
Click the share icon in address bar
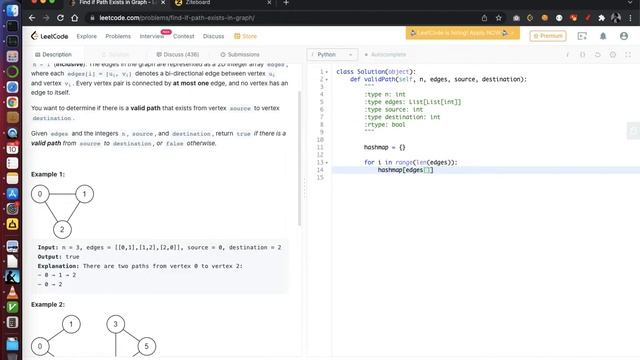click(x=484, y=18)
